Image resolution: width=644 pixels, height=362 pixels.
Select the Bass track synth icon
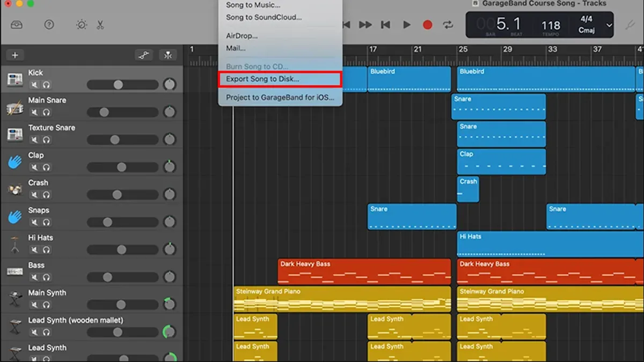click(x=14, y=272)
